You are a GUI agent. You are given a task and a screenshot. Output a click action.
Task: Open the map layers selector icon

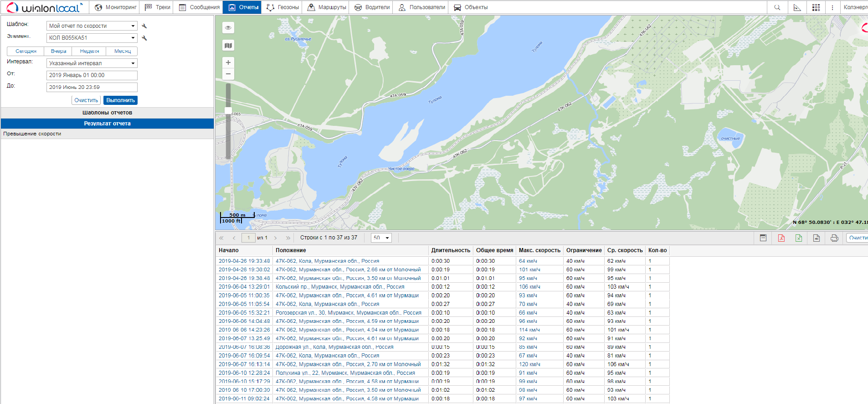pos(228,45)
